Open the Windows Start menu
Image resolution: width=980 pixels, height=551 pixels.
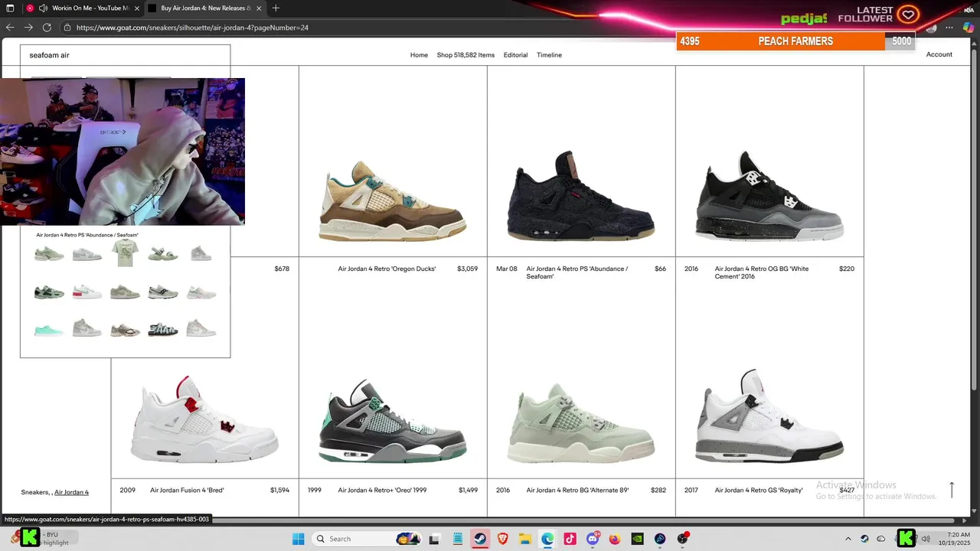[x=298, y=539]
